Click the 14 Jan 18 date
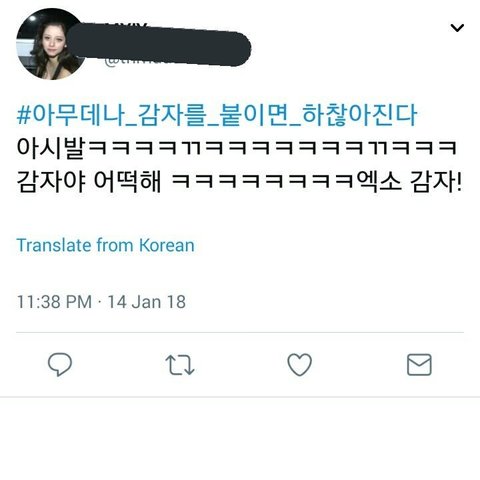Image resolution: width=480 pixels, height=480 pixels. coord(147,302)
